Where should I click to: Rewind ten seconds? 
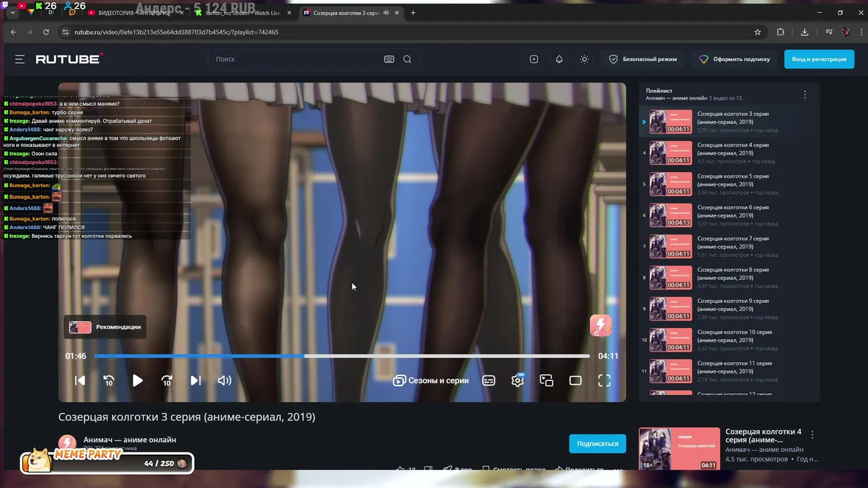pos(108,380)
